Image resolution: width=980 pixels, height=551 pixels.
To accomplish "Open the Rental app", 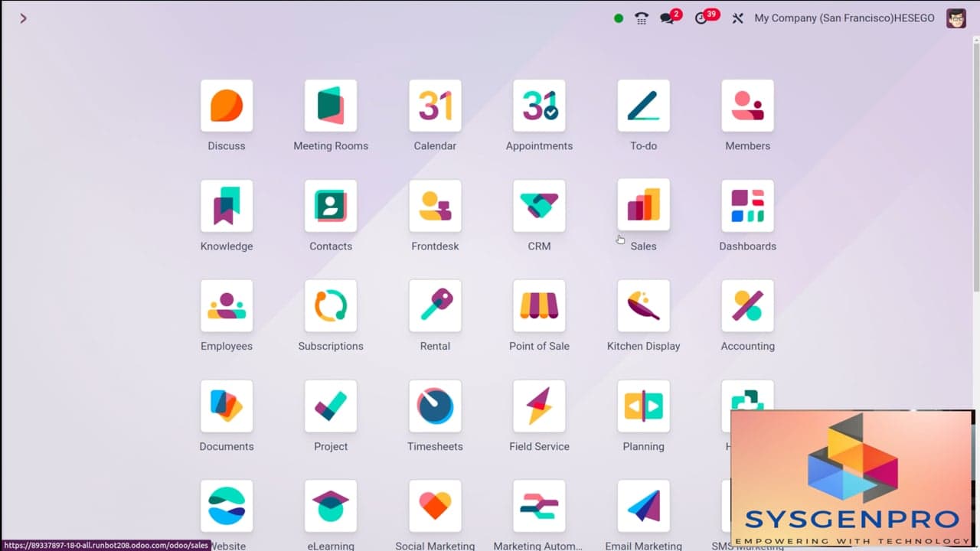I will point(435,306).
